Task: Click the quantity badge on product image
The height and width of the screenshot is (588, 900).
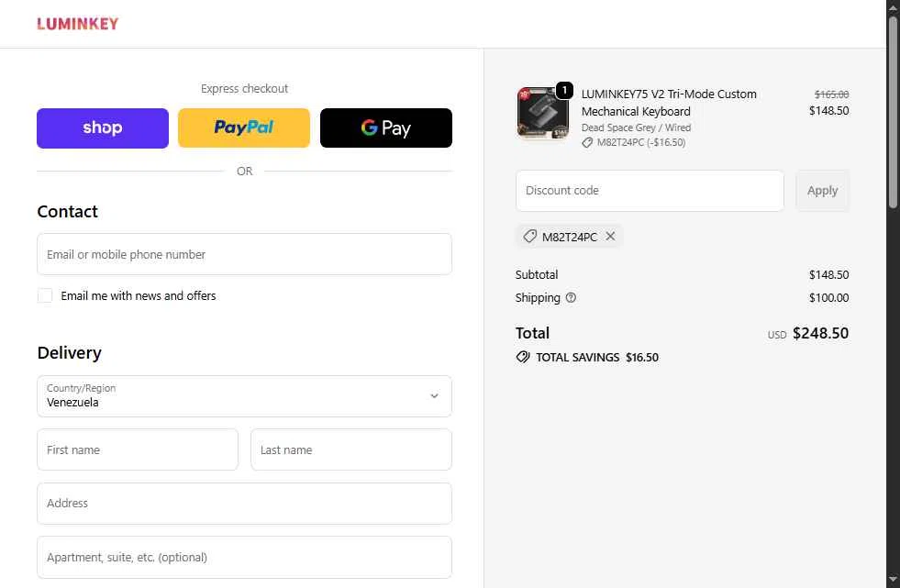Action: point(565,90)
